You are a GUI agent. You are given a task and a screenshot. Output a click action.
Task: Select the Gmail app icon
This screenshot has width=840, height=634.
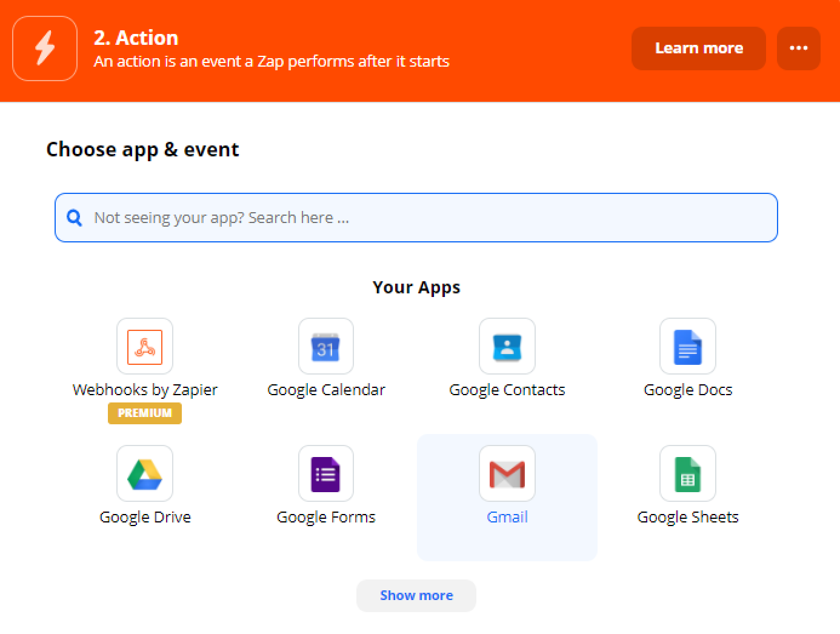tap(507, 473)
